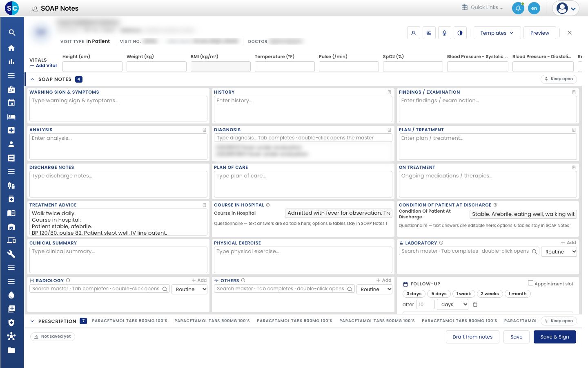Open the follow-up days unit dropdown

coord(452,305)
